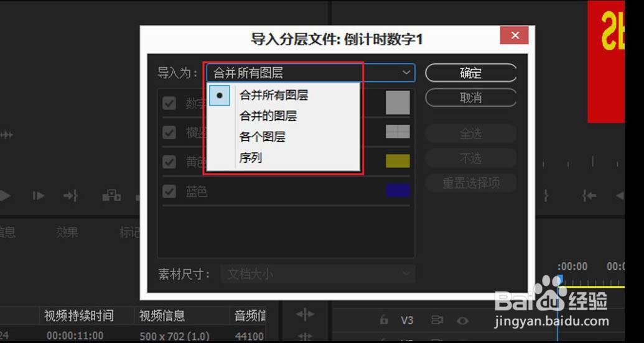This screenshot has width=644, height=343.
Task: Switch to the 标记 panel tab
Action: (129, 232)
